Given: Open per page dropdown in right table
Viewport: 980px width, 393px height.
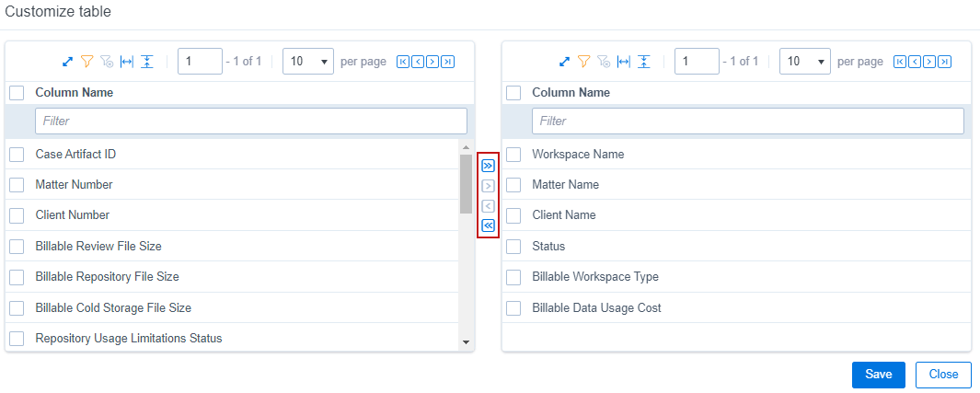Looking at the screenshot, I should pyautogui.click(x=805, y=62).
